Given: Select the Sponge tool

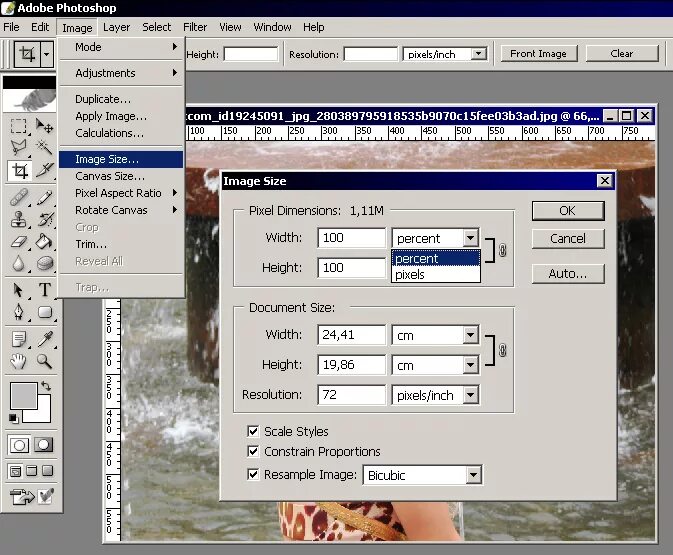Looking at the screenshot, I should [x=44, y=263].
